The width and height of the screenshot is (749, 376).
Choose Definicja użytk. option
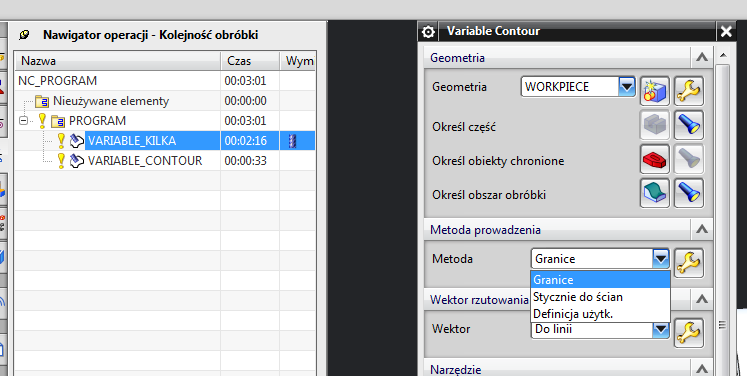[600, 314]
